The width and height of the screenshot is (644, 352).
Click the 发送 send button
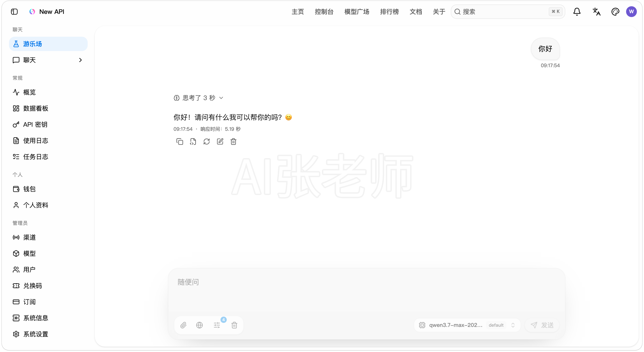[x=542, y=325]
